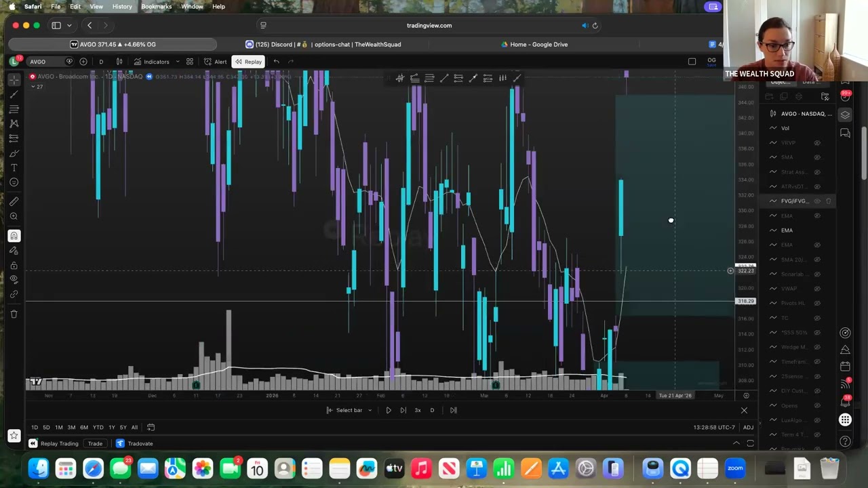Set date range to 3M
Screen dimensions: 868x488
click(71, 428)
